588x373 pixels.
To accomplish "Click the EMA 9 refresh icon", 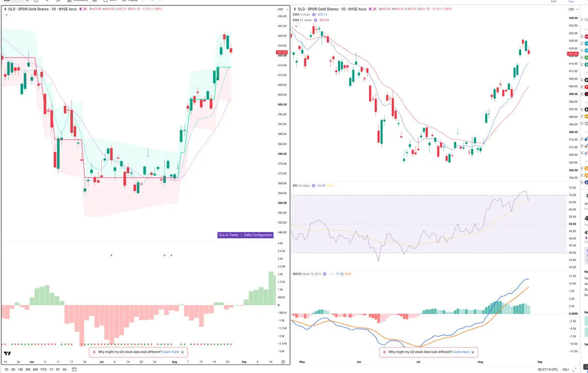I will pos(314,15).
